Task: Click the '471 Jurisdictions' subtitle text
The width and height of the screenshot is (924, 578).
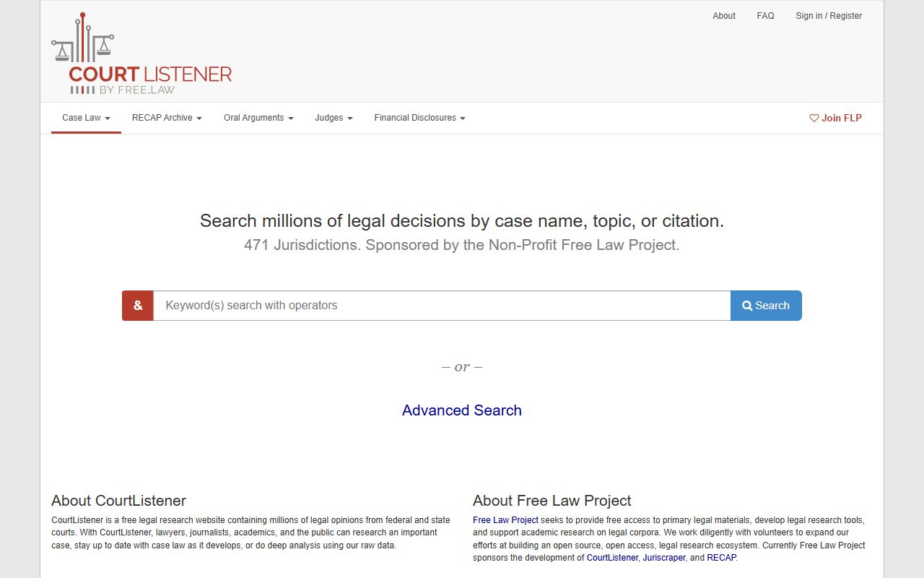Action: click(462, 245)
